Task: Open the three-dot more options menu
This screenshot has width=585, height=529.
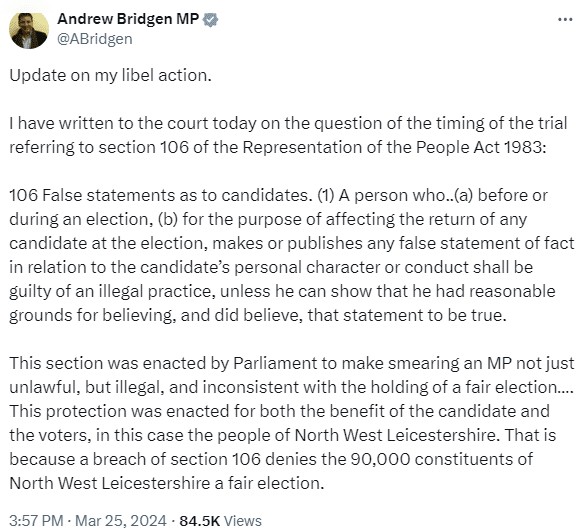Action: click(565, 19)
